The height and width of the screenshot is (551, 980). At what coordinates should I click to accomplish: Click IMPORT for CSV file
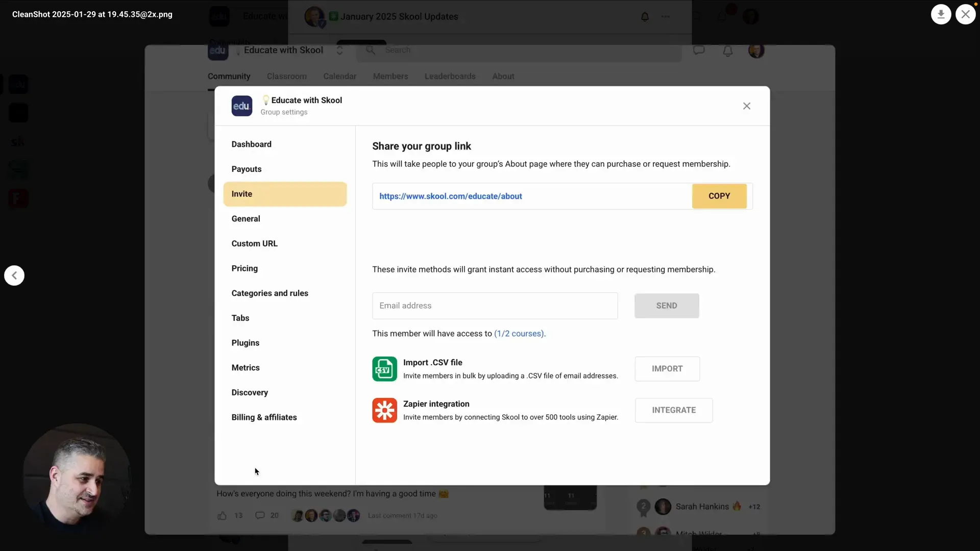[667, 369]
